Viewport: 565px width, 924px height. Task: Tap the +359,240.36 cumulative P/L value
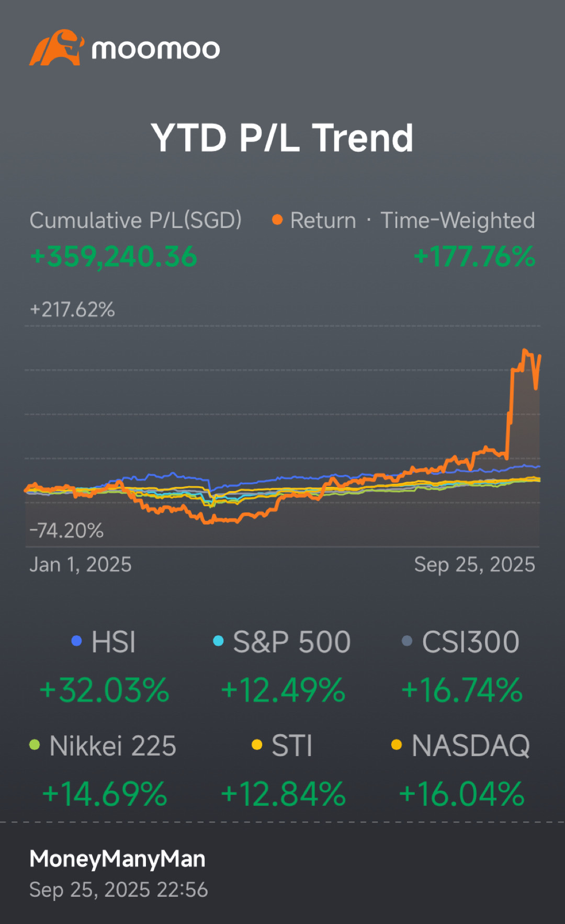point(114,257)
